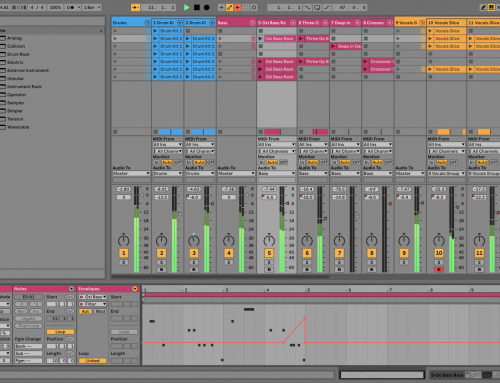500x383 pixels.
Task: Start playback with the green Play button
Action: pos(187,7)
